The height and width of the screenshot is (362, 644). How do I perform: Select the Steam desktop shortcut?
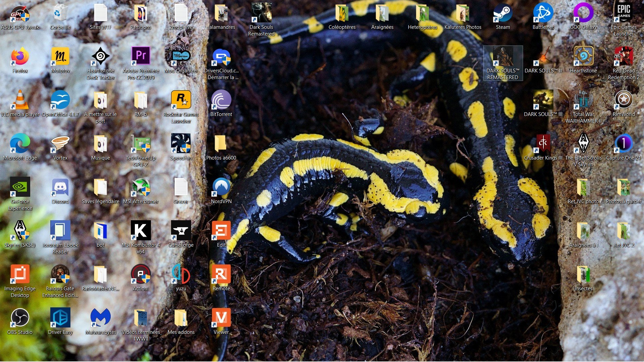pyautogui.click(x=503, y=13)
